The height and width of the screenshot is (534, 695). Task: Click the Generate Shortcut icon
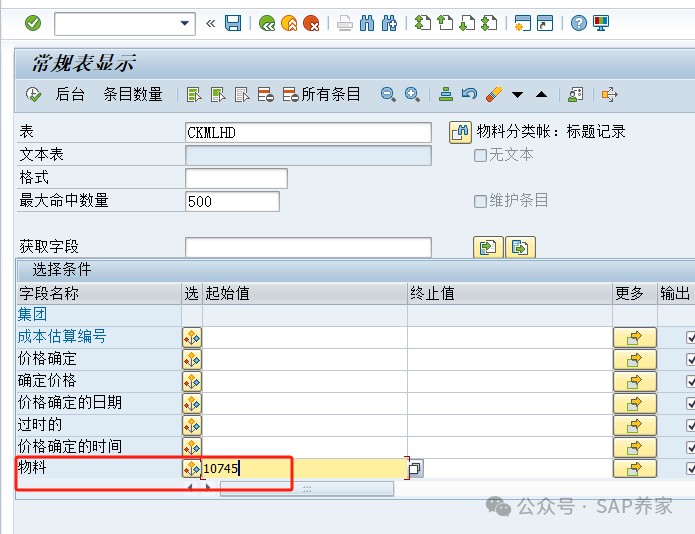(x=545, y=23)
